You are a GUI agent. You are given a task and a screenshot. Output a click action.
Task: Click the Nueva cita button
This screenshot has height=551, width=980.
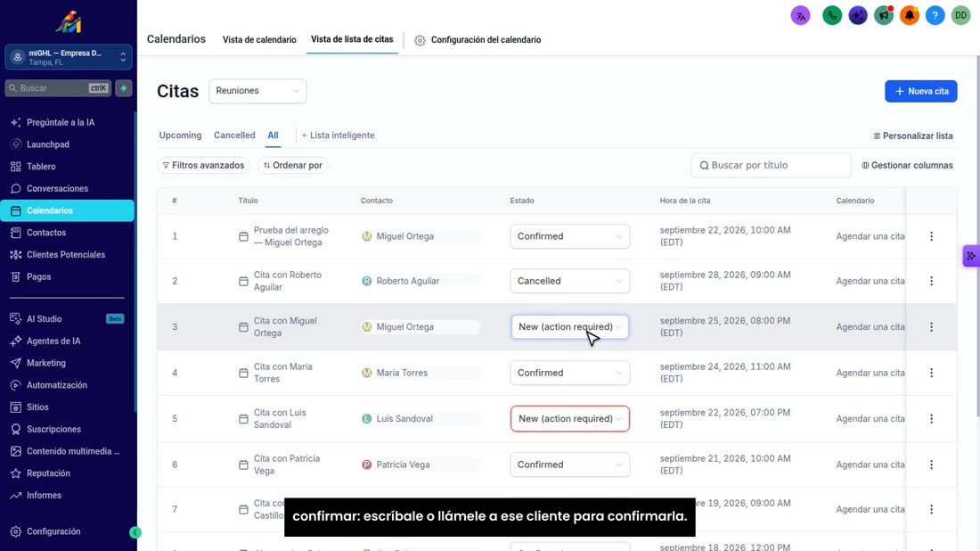920,91
